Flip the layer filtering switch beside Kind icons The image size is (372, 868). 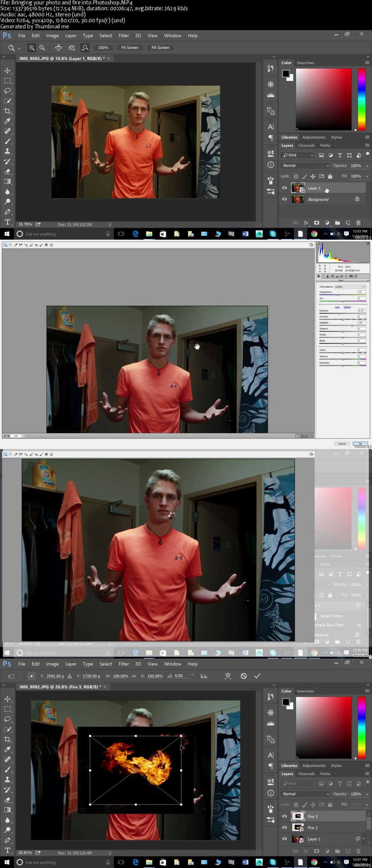[x=368, y=155]
